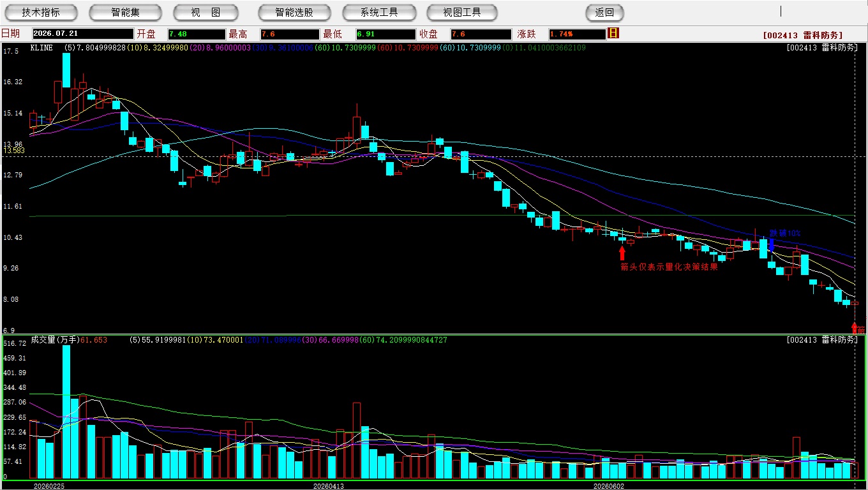Click the [002413 雷科防务] label in the volume panel
Viewport: 868px width, 490px height.
tap(822, 340)
